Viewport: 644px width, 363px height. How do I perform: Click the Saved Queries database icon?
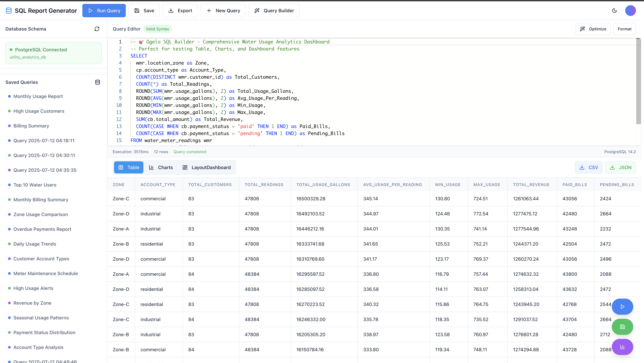(97, 82)
